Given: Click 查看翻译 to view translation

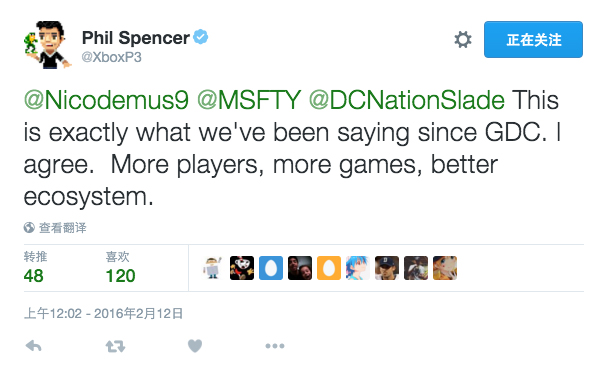Looking at the screenshot, I should (63, 228).
